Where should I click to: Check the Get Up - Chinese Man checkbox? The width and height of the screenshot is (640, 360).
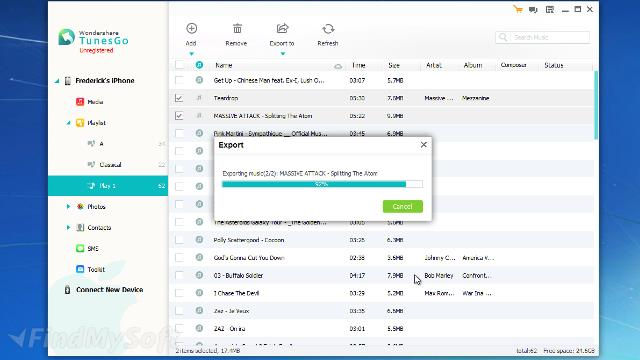[x=179, y=80]
